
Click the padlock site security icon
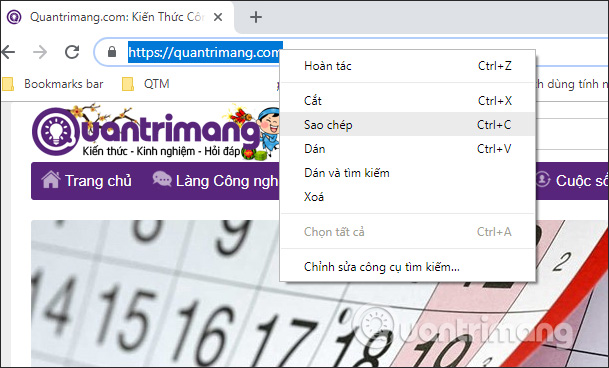point(112,52)
